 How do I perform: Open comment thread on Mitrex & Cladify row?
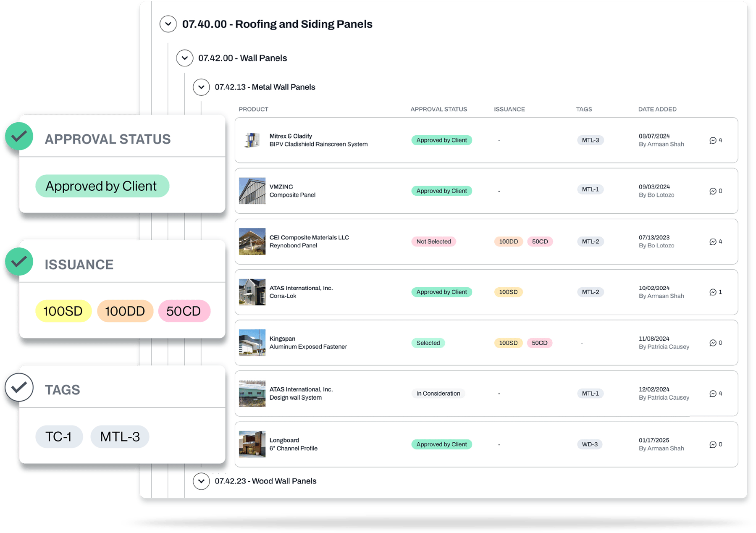click(x=713, y=141)
